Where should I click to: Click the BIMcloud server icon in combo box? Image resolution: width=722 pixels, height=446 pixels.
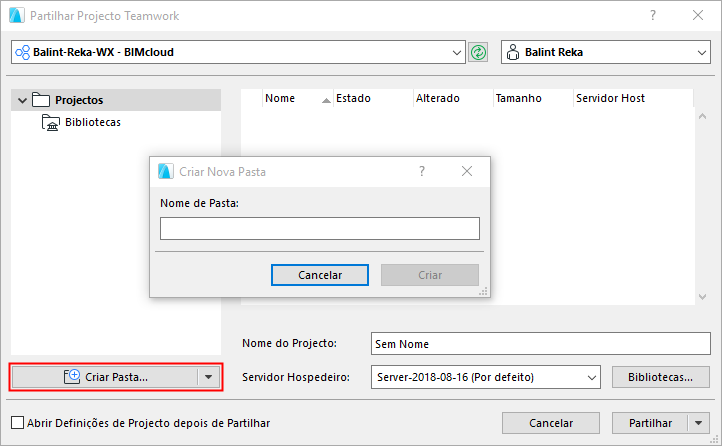click(x=23, y=52)
